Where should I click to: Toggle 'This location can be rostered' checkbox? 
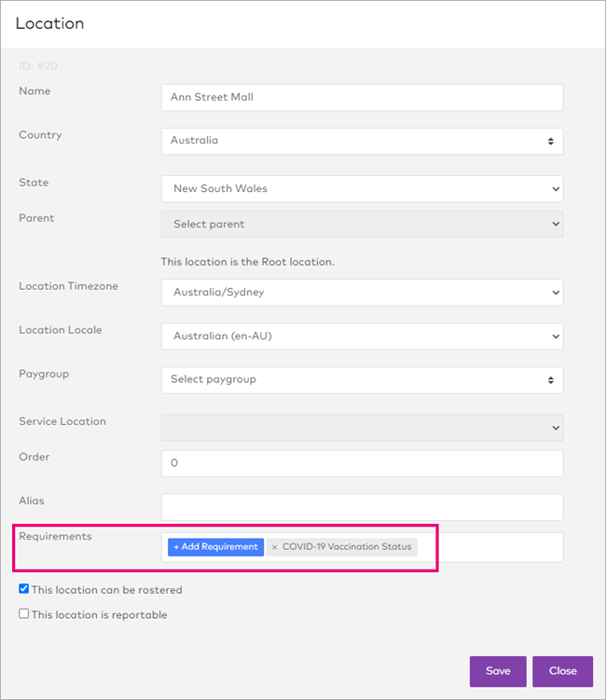[24, 589]
